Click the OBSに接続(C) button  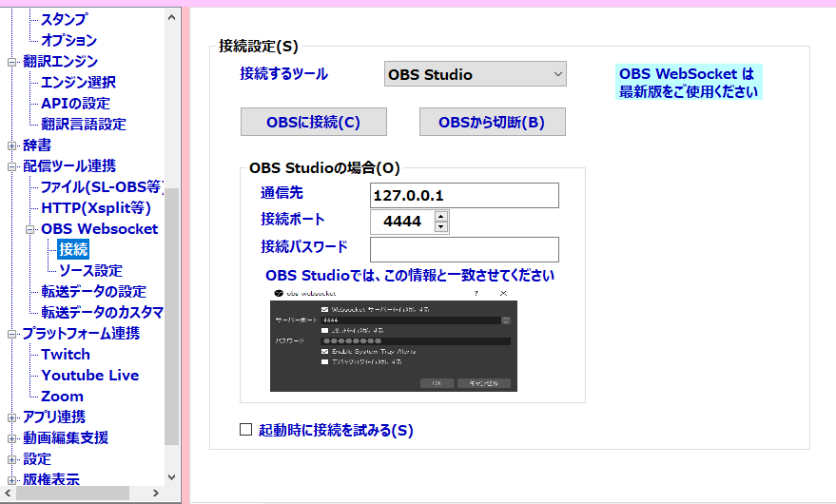(314, 122)
